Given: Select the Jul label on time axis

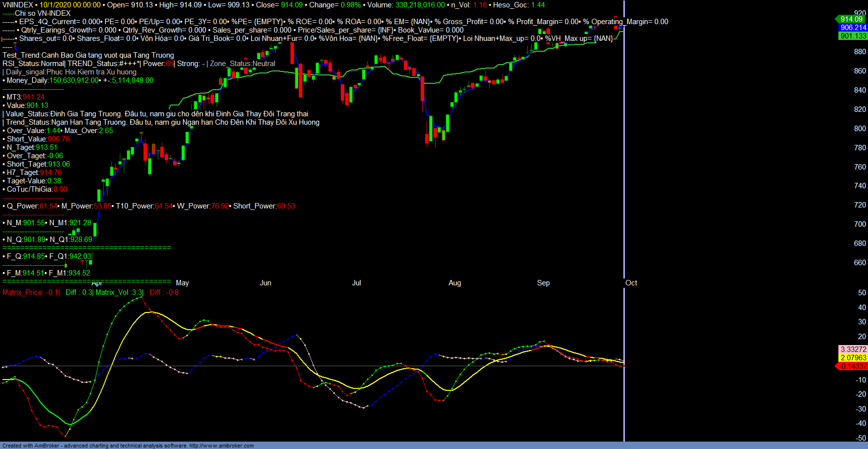Looking at the screenshot, I should coord(357,283).
